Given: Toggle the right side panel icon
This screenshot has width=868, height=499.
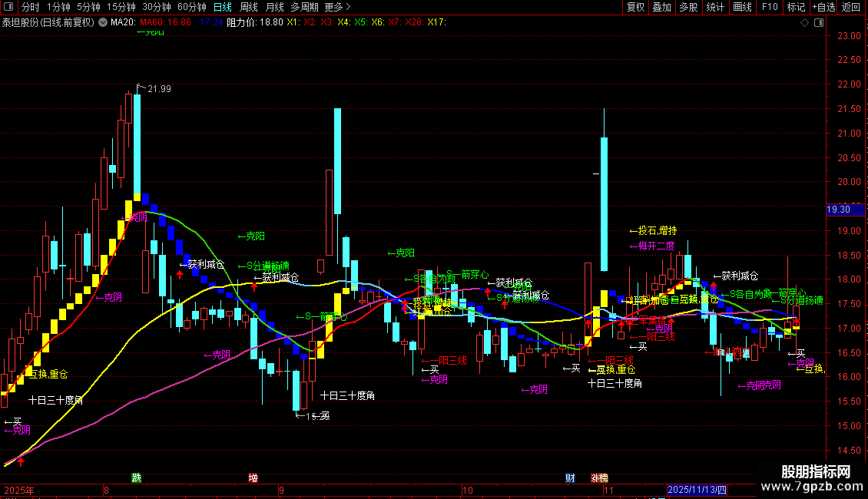Looking at the screenshot, I should pos(820,23).
